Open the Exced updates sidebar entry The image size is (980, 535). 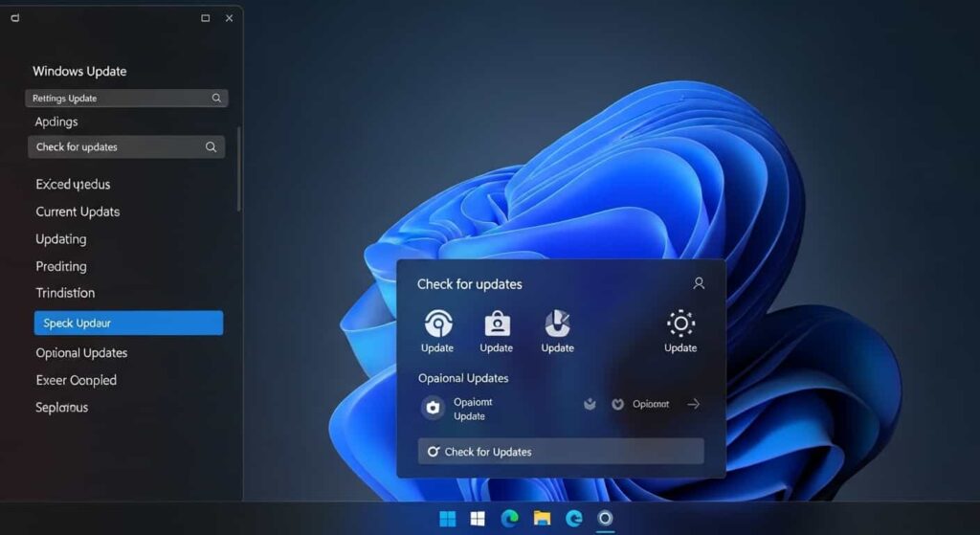coord(73,185)
